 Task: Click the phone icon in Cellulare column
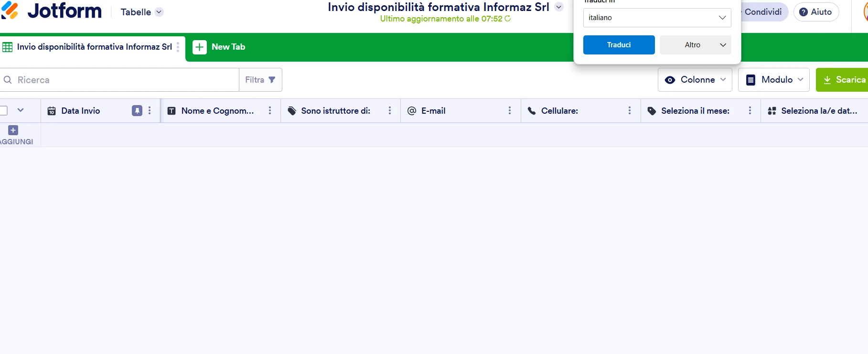tap(532, 111)
